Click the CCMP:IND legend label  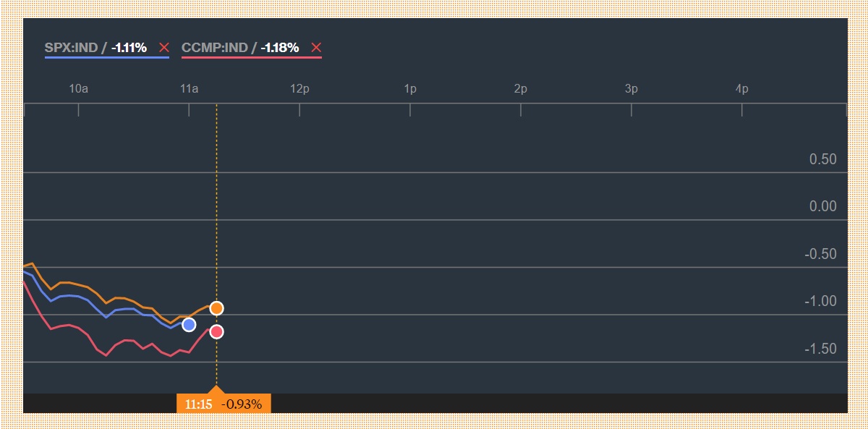pos(214,48)
